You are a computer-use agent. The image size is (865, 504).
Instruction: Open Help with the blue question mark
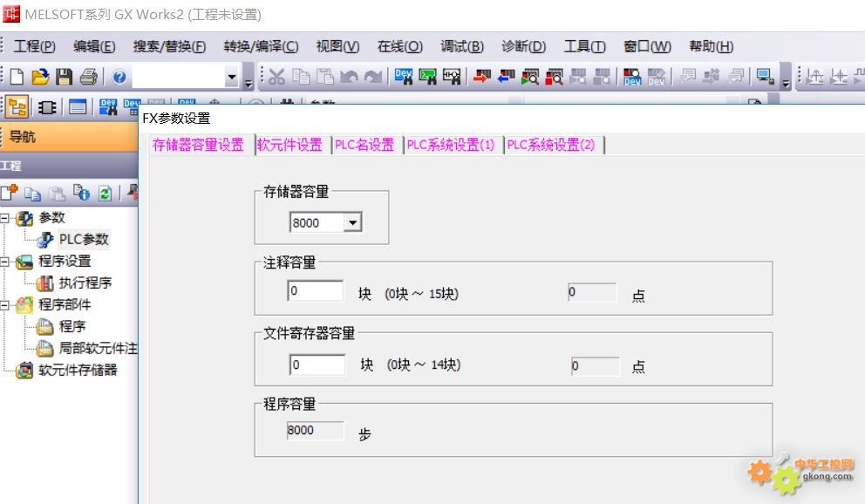tap(119, 77)
